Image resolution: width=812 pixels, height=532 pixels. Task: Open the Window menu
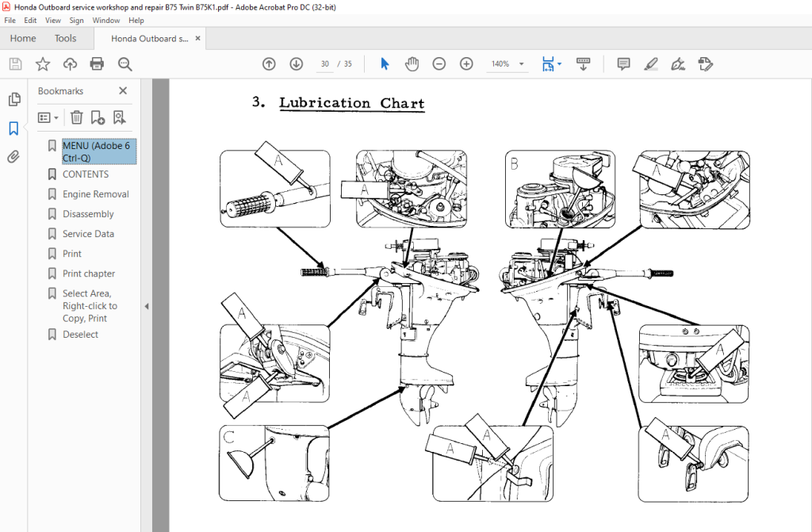pyautogui.click(x=106, y=20)
